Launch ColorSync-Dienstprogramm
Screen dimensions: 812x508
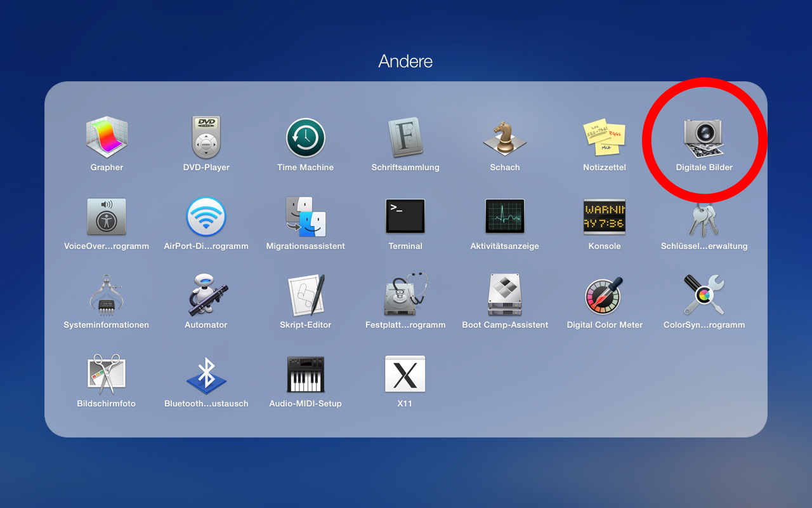coord(704,295)
